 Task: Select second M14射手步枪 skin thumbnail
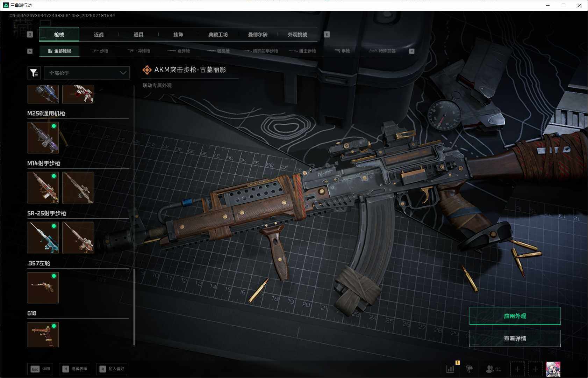[78, 187]
